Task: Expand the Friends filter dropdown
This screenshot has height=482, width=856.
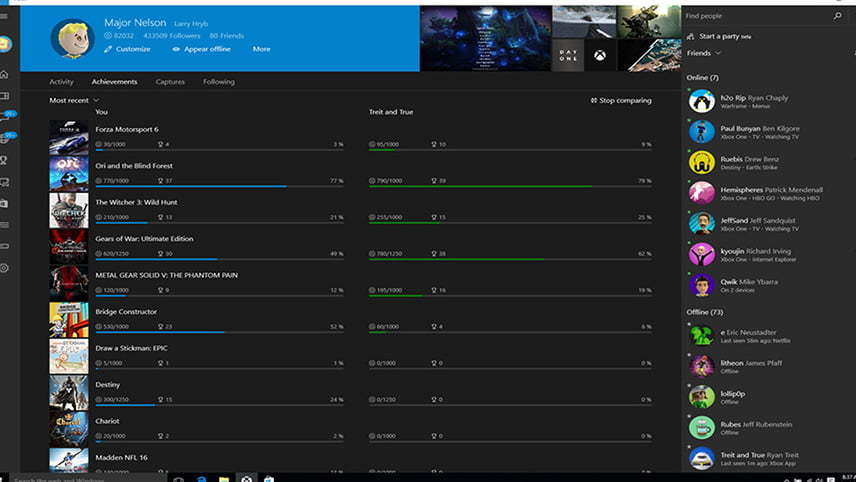Action: pyautogui.click(x=704, y=53)
